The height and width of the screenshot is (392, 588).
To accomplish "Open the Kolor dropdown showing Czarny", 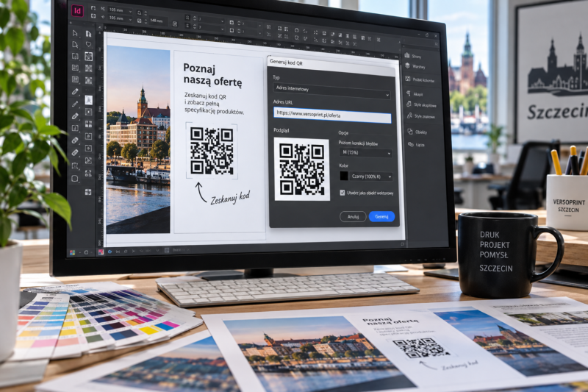I will click(x=371, y=177).
